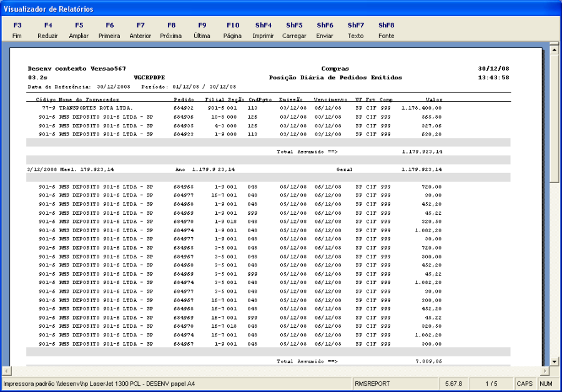Click pedido 684970 with filial 16-7
562x392 pixels.
[x=184, y=326]
